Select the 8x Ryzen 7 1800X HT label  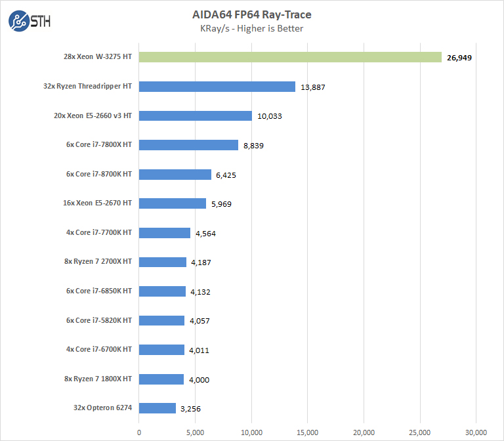98,379
